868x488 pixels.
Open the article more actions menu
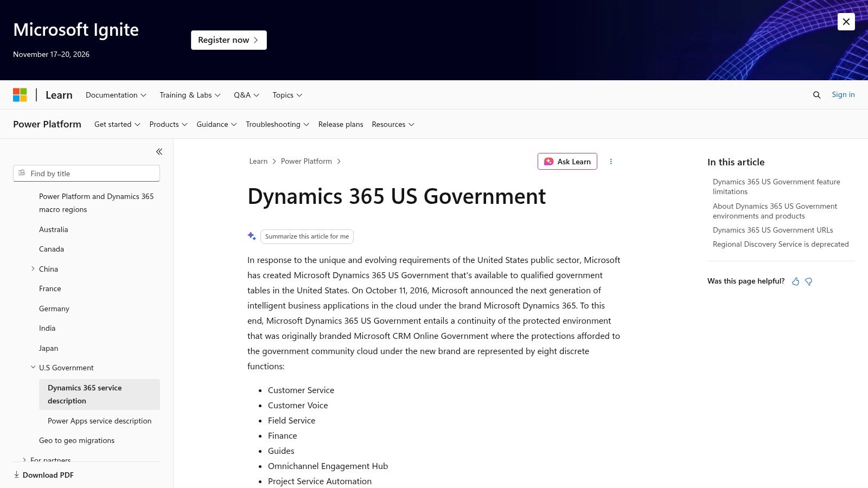pyautogui.click(x=611, y=162)
